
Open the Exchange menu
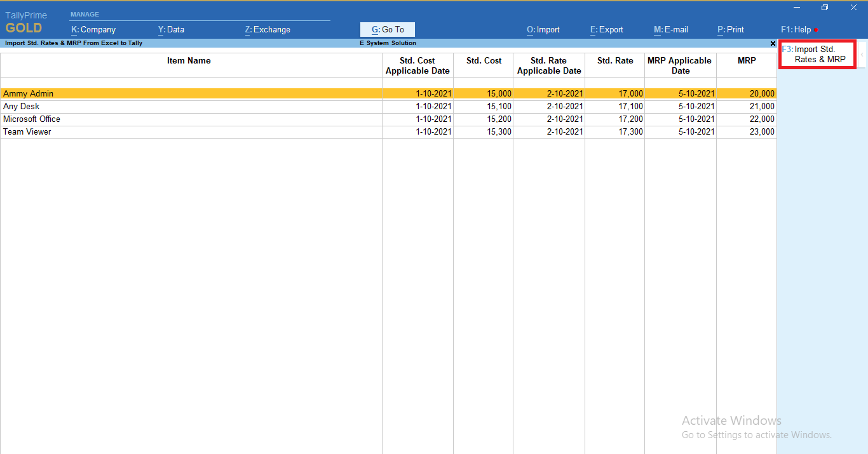click(x=267, y=29)
